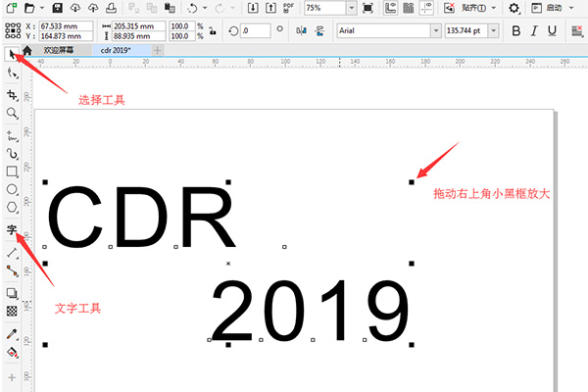Click the toolbox quick customize plus
Image resolution: width=588 pixels, height=392 pixels.
click(x=12, y=377)
